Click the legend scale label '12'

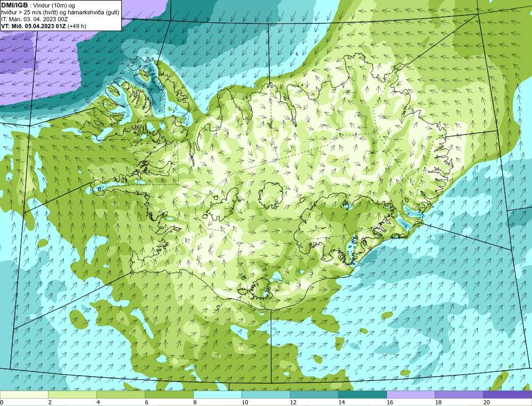pos(293,402)
